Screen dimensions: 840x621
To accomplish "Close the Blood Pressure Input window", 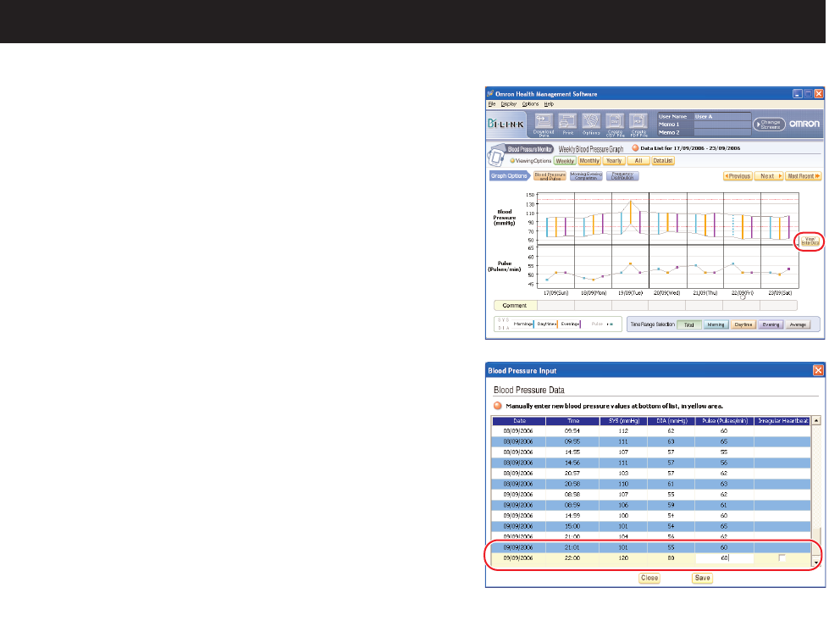I will click(x=818, y=370).
